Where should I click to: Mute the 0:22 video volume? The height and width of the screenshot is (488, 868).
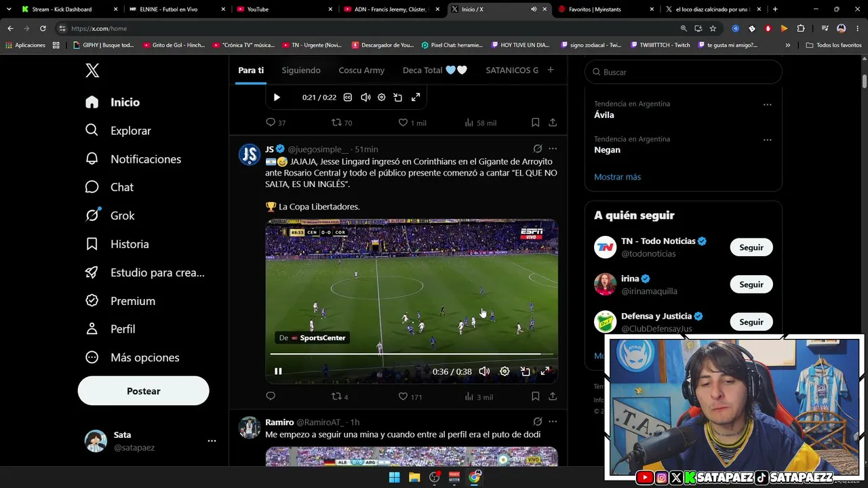(x=366, y=98)
